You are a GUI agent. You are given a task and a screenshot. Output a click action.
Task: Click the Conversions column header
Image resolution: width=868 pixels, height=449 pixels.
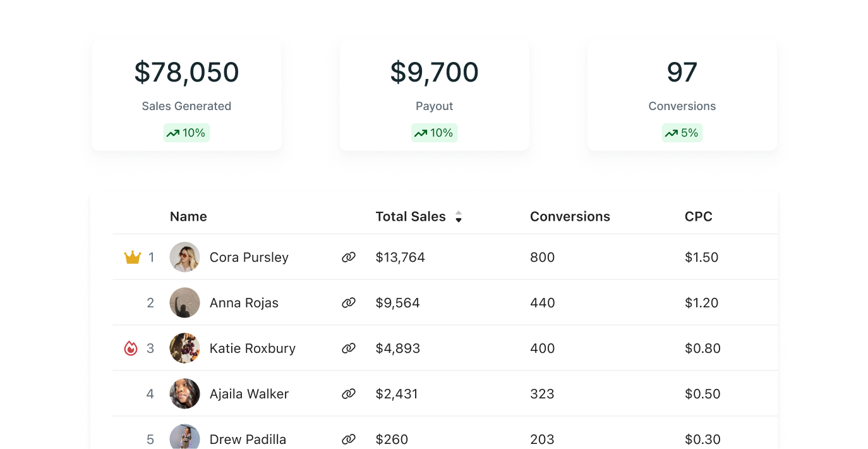(570, 217)
